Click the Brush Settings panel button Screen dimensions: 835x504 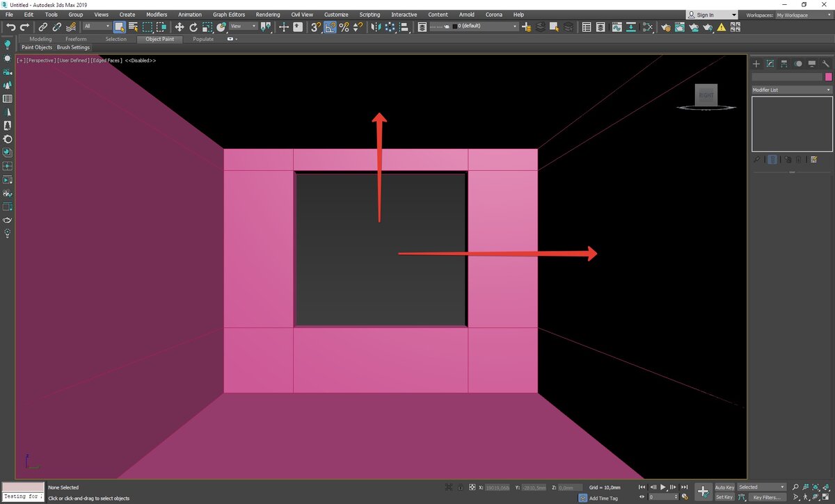73,47
